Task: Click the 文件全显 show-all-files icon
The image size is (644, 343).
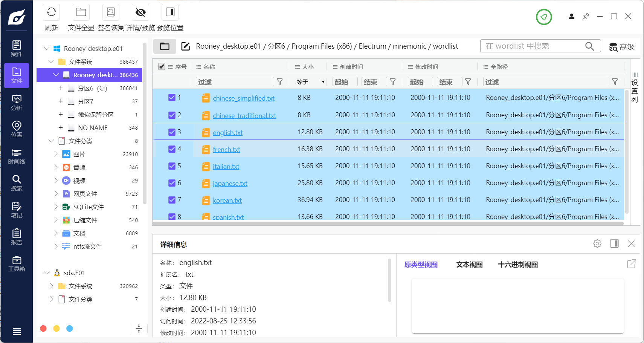Action: tap(81, 12)
